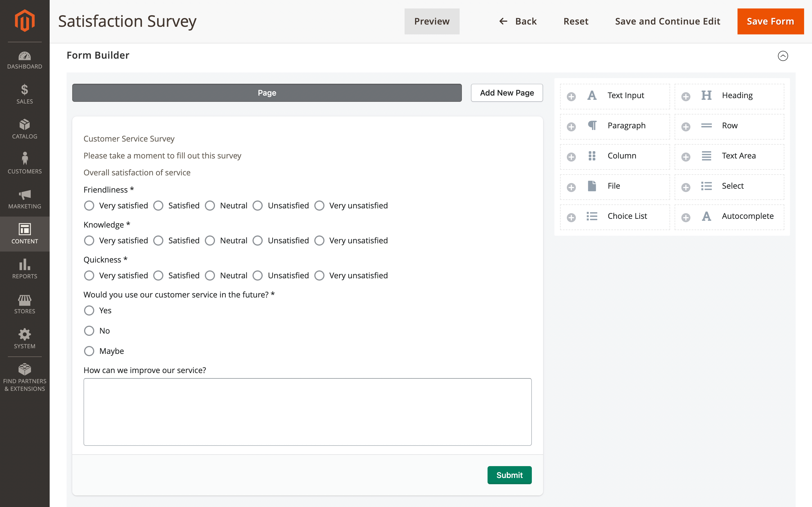Select the Page tab bar
812x507 pixels.
[x=267, y=93]
